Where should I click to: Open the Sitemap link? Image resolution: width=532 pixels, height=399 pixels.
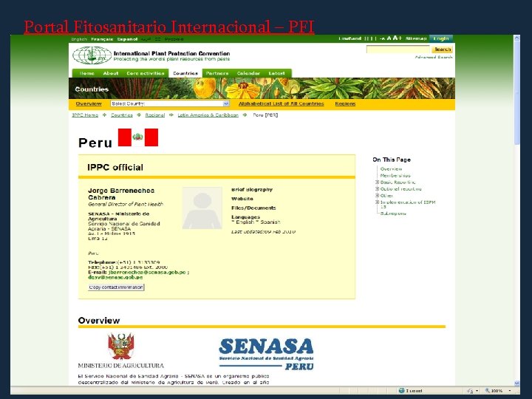[416, 38]
